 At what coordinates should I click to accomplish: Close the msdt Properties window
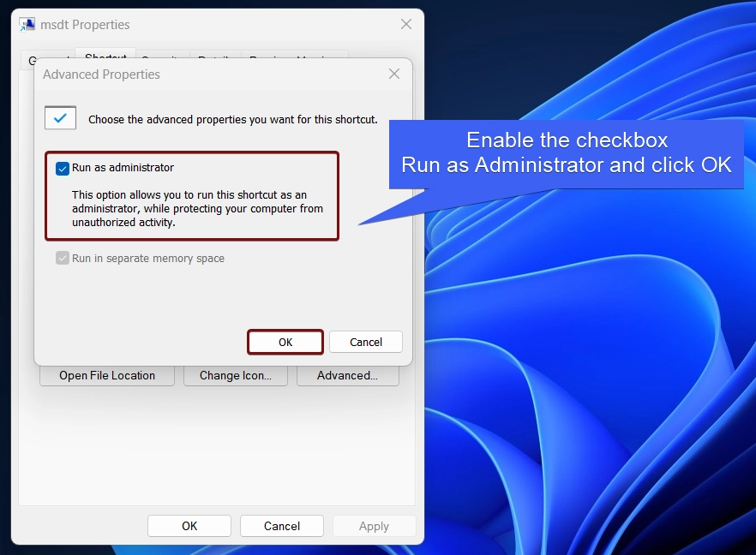coord(406,24)
